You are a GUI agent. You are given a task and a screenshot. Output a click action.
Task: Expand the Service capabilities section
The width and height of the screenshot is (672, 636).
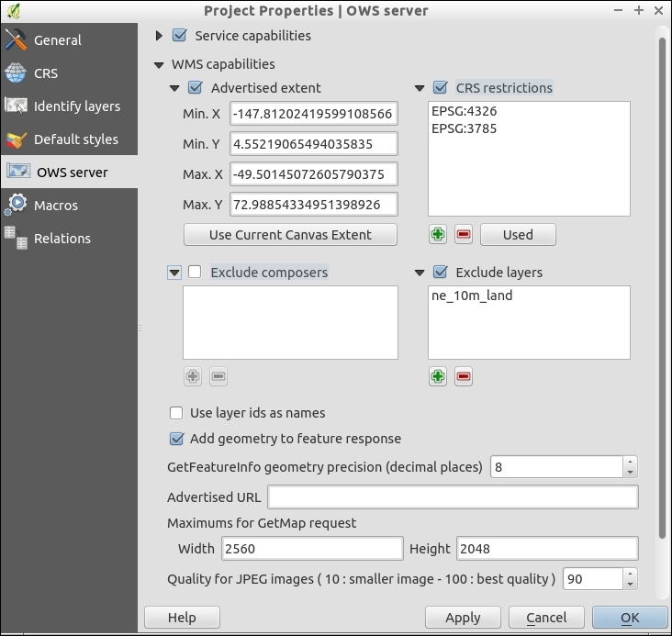[x=159, y=36]
